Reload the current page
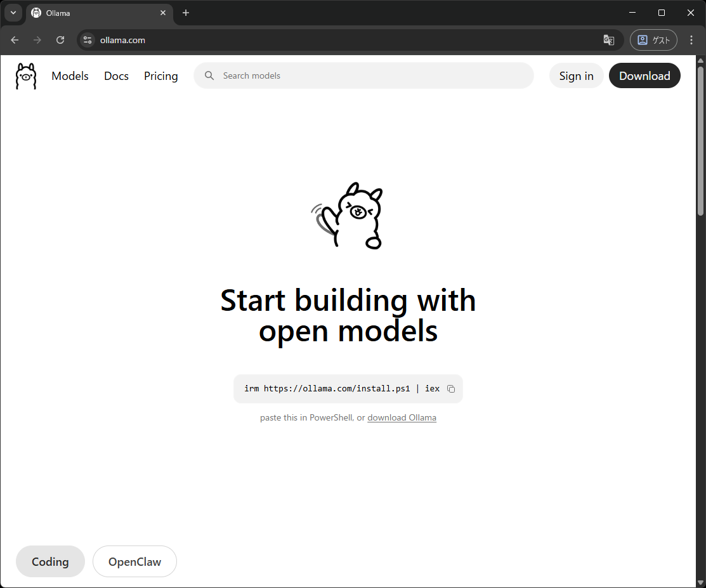Screen dimensions: 706x588 coord(60,40)
